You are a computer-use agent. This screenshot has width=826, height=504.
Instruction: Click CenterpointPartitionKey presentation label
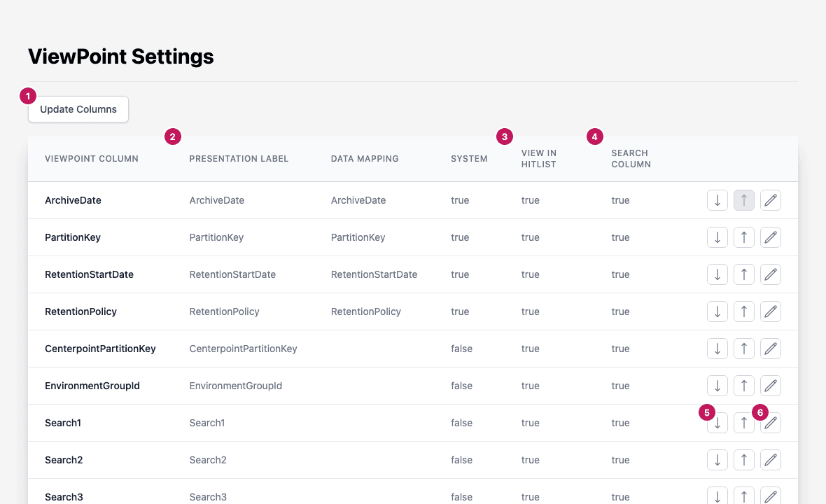pyautogui.click(x=244, y=349)
